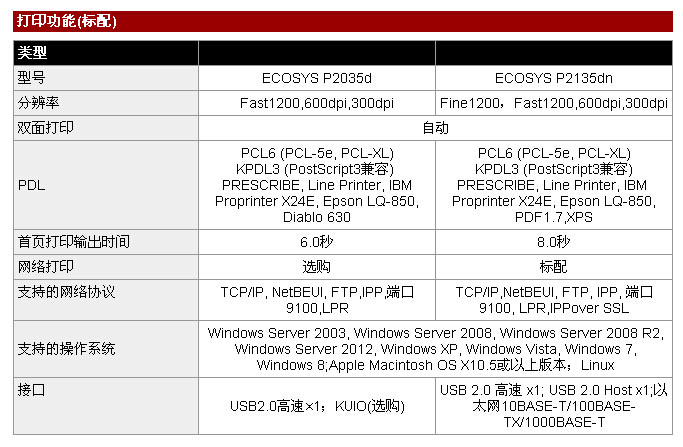Click the 双面打印 row label
Screen dimensions: 683x447
tap(46, 128)
